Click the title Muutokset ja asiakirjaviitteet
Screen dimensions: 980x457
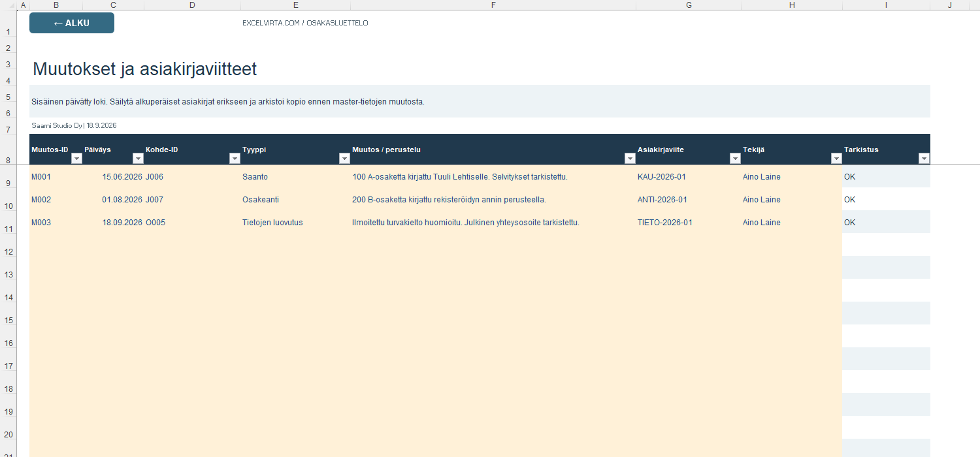[144, 69]
